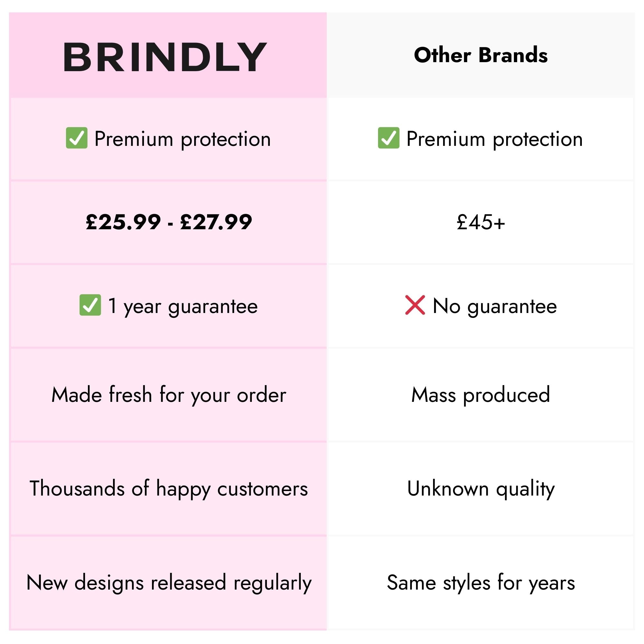This screenshot has height=644, width=644.
Task: Click the No guarantee text
Action: tap(494, 306)
